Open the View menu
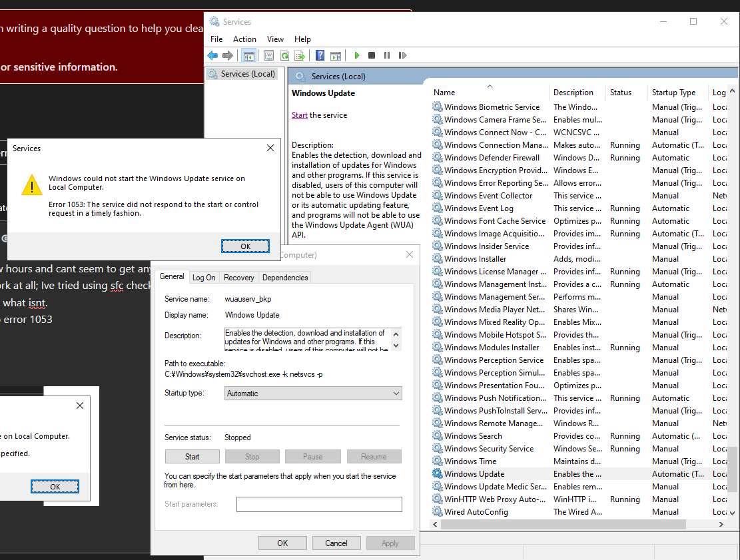Screen dimensions: 740x560 [275, 39]
